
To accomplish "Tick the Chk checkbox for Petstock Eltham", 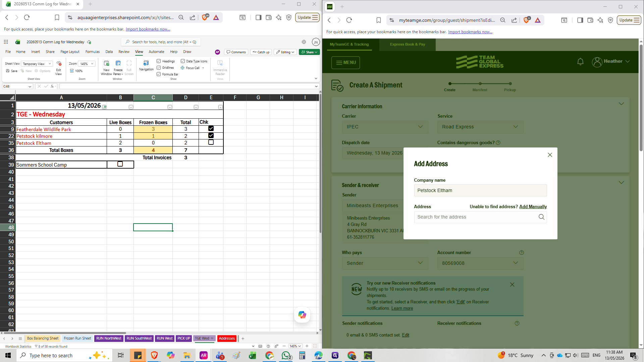I will coord(211,142).
